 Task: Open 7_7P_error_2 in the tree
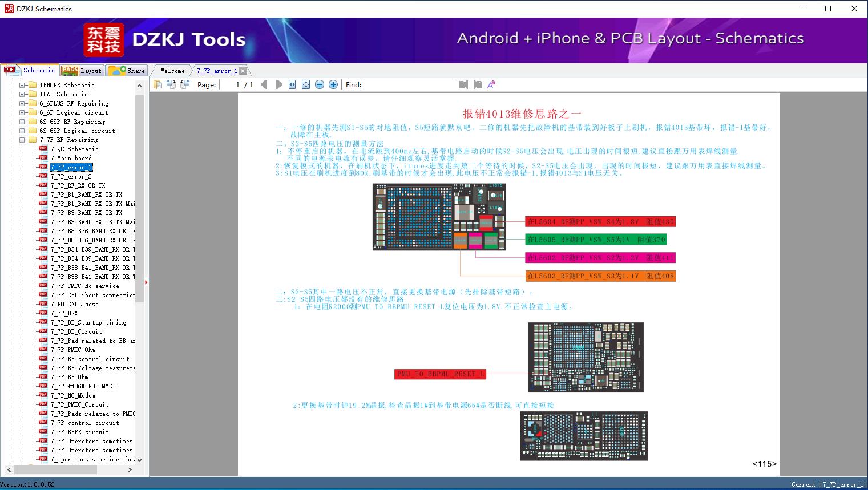click(71, 176)
